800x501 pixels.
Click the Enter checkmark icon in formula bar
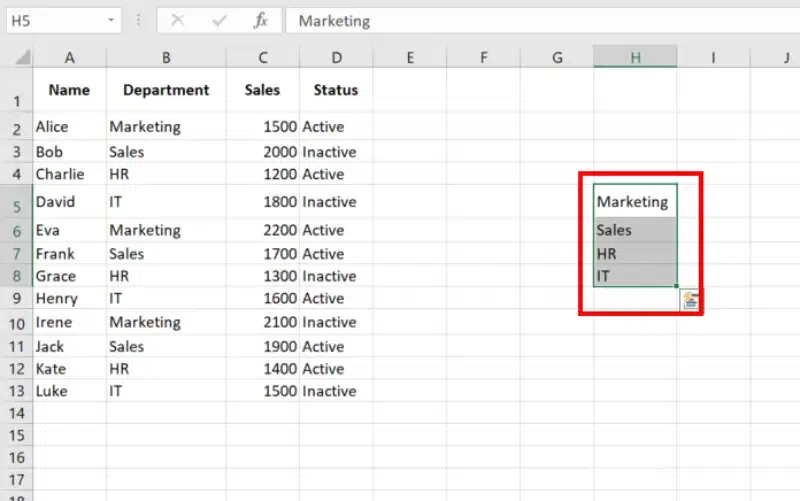pos(219,20)
